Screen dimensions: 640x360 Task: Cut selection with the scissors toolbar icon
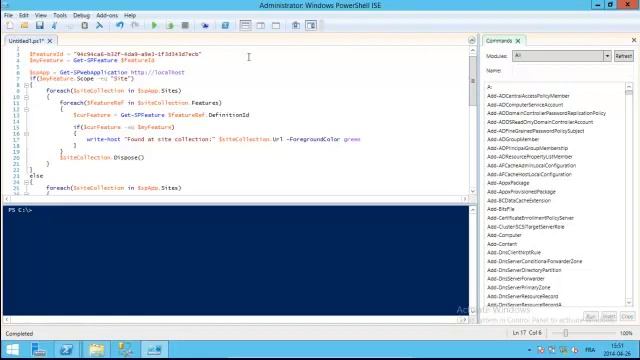point(54,25)
